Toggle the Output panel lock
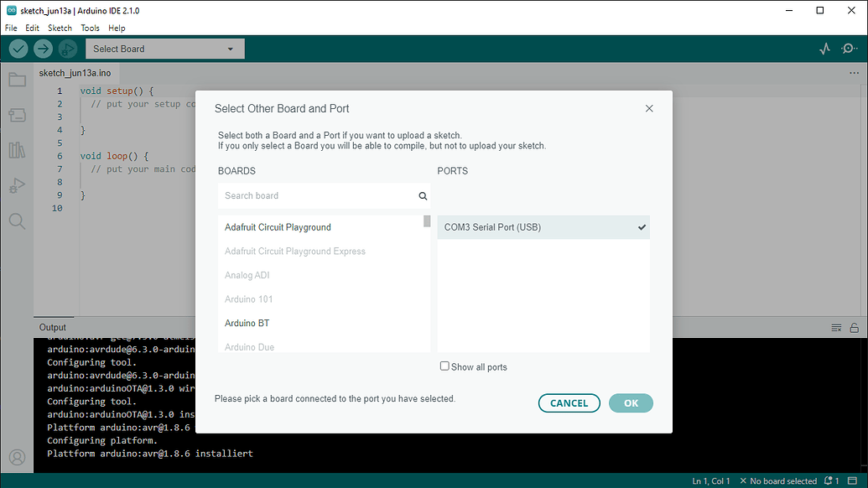Image resolution: width=868 pixels, height=488 pixels. (x=855, y=327)
